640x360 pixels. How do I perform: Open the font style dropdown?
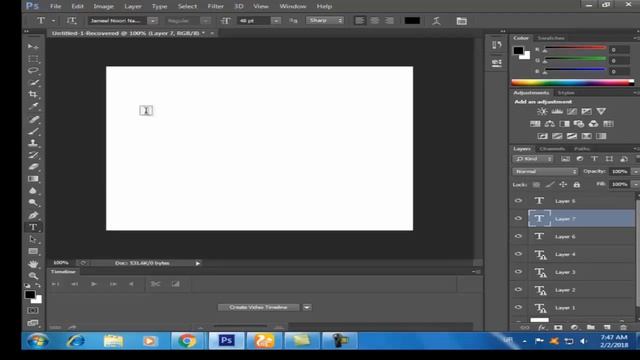[206, 20]
